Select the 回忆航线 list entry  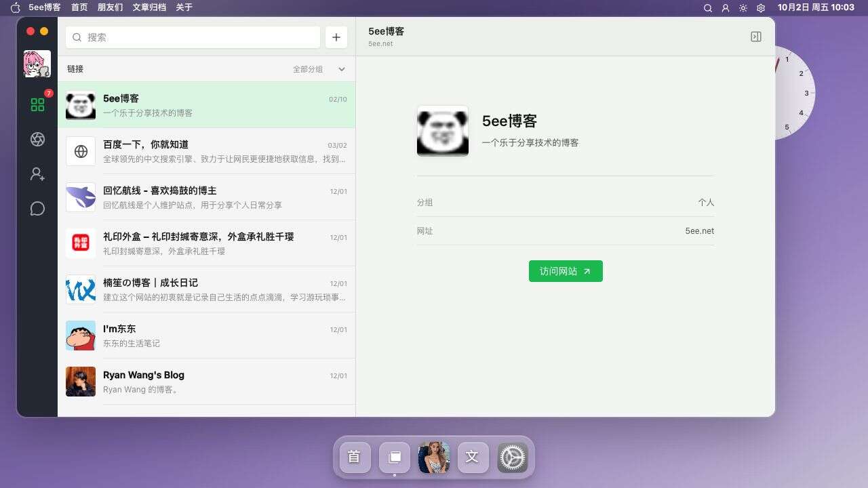point(206,197)
